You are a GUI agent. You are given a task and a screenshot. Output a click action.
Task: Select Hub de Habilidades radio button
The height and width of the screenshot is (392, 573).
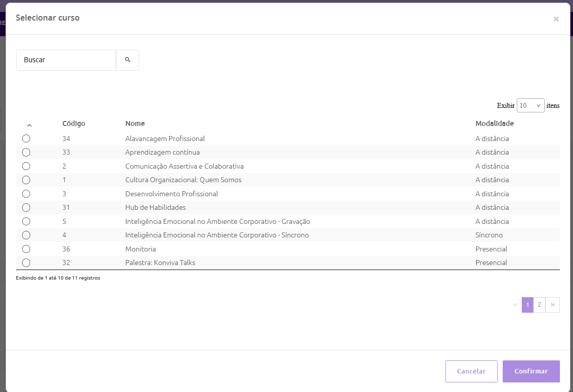coord(26,207)
